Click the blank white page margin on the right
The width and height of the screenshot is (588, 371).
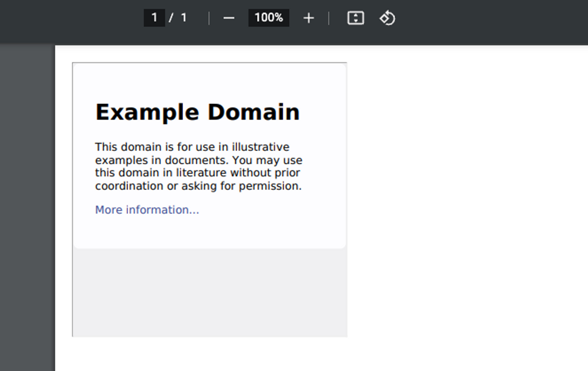(466, 199)
